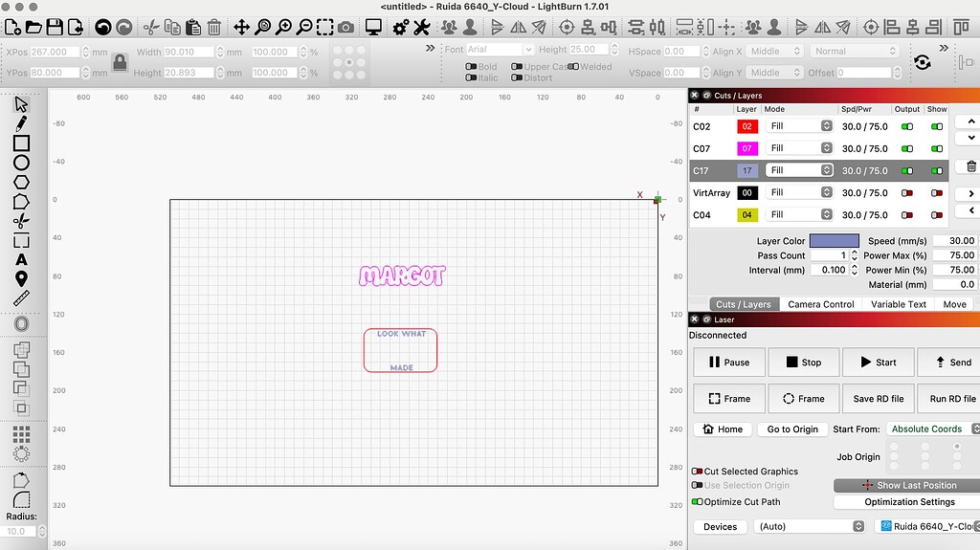980x550 pixels.
Task: Click the Redo arrow icon
Action: click(x=124, y=27)
